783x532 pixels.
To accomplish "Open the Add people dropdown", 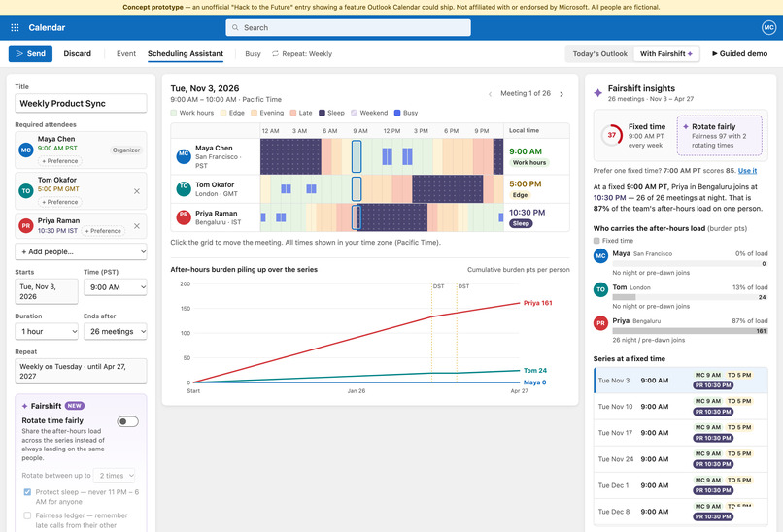I will [x=81, y=252].
